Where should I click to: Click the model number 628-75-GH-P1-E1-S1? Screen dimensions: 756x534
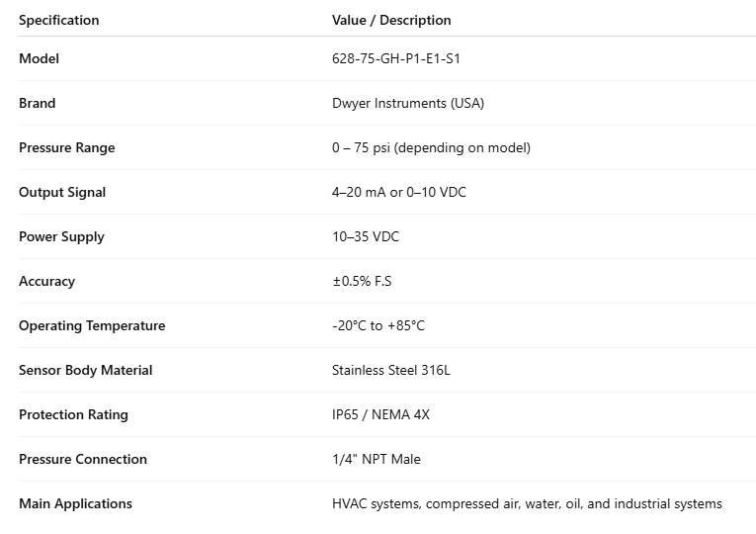[396, 58]
